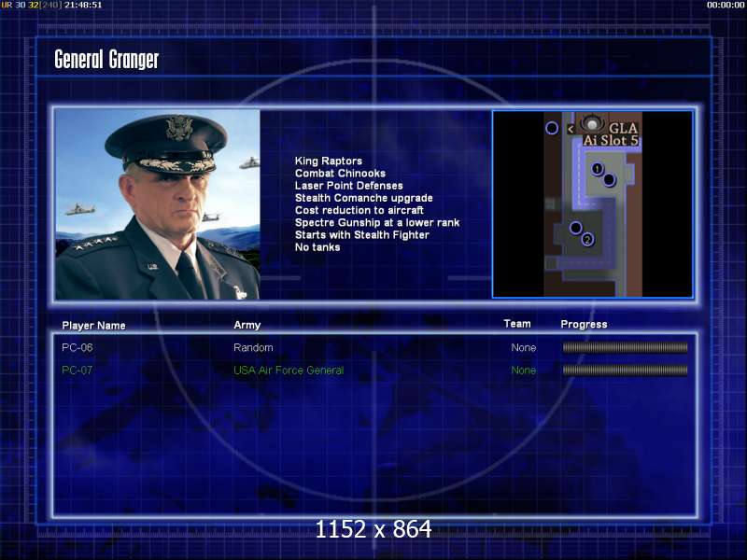Click PC-06 progress bar

coord(625,347)
